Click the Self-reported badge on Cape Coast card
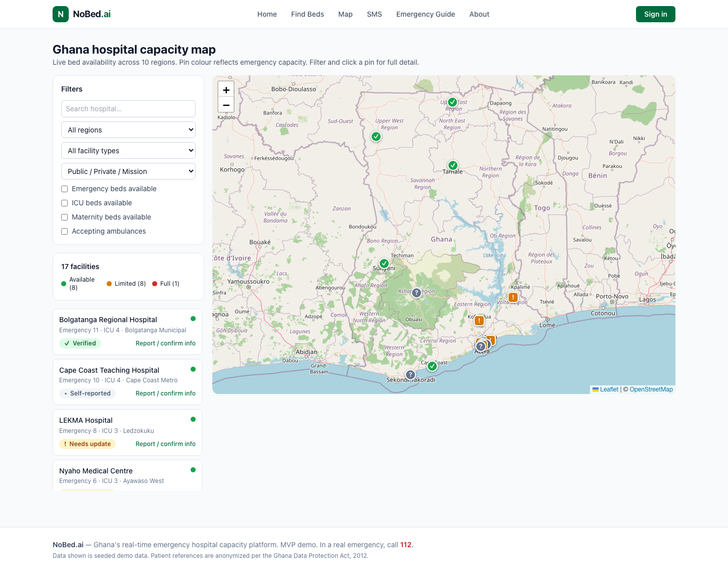Image resolution: width=728 pixels, height=572 pixels. [87, 393]
